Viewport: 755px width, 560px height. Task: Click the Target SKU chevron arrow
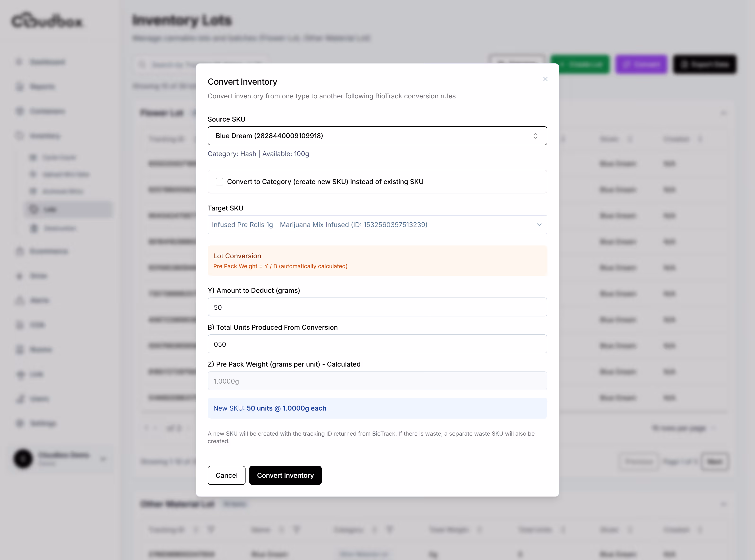[x=539, y=224]
